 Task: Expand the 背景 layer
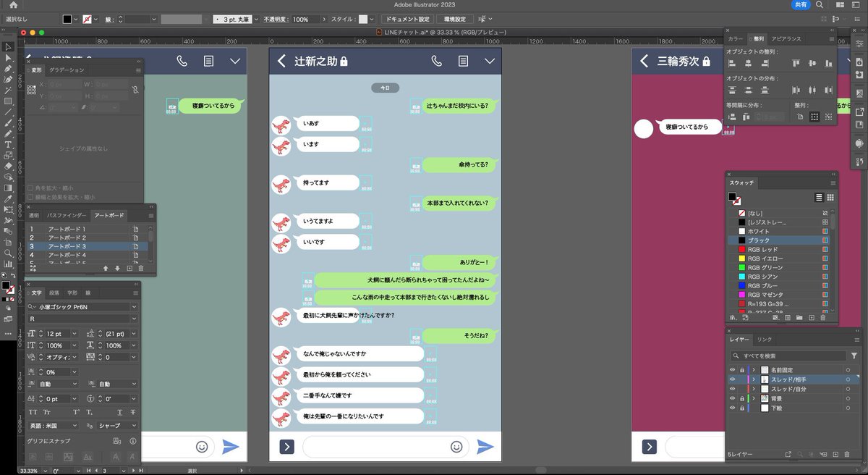point(754,398)
